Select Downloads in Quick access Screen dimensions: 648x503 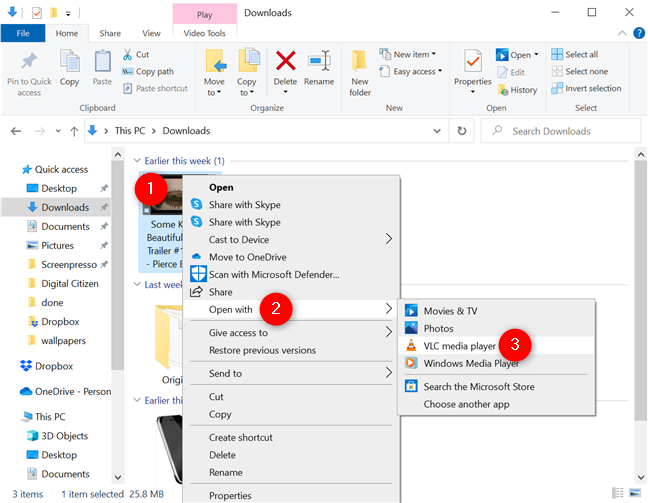tap(57, 207)
